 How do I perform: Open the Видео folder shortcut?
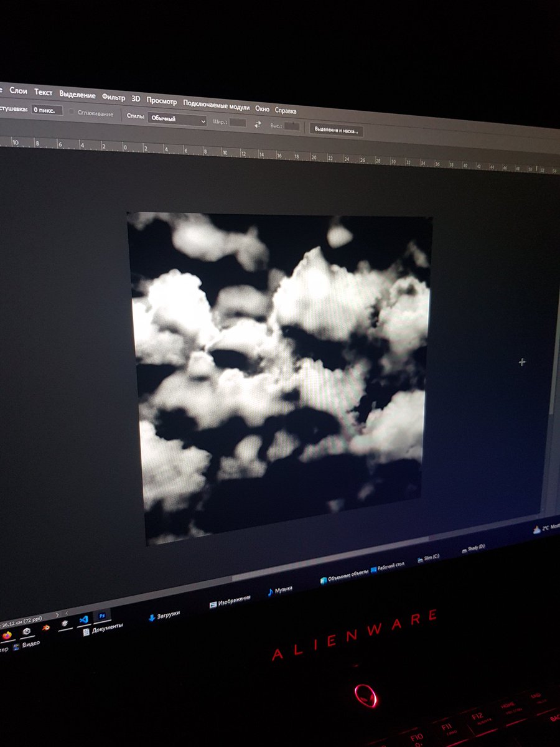(27, 644)
